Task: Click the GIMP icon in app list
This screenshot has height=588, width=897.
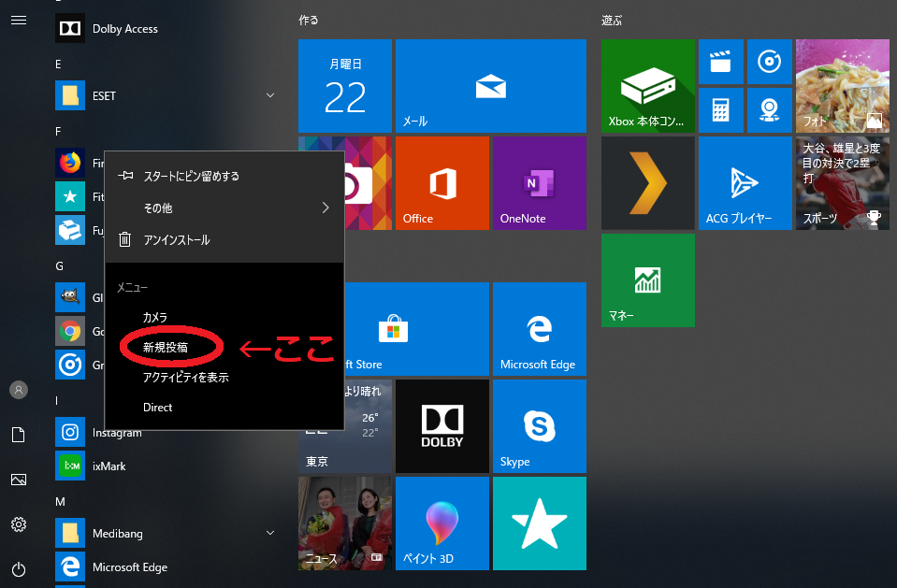Action: coord(70,297)
